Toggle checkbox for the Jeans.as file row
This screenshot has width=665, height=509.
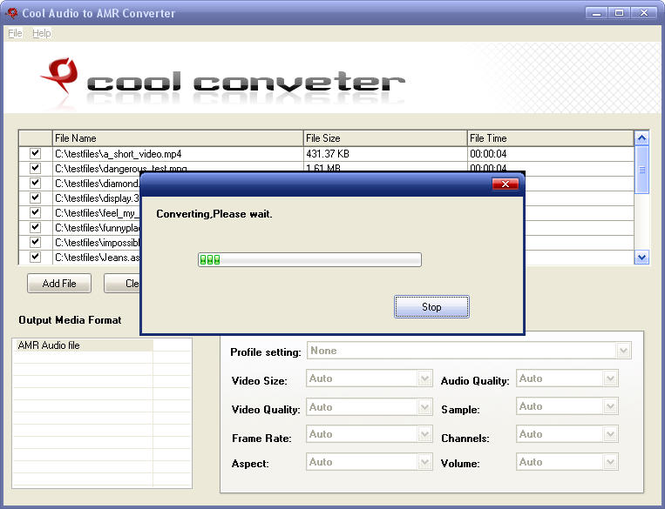tap(35, 257)
